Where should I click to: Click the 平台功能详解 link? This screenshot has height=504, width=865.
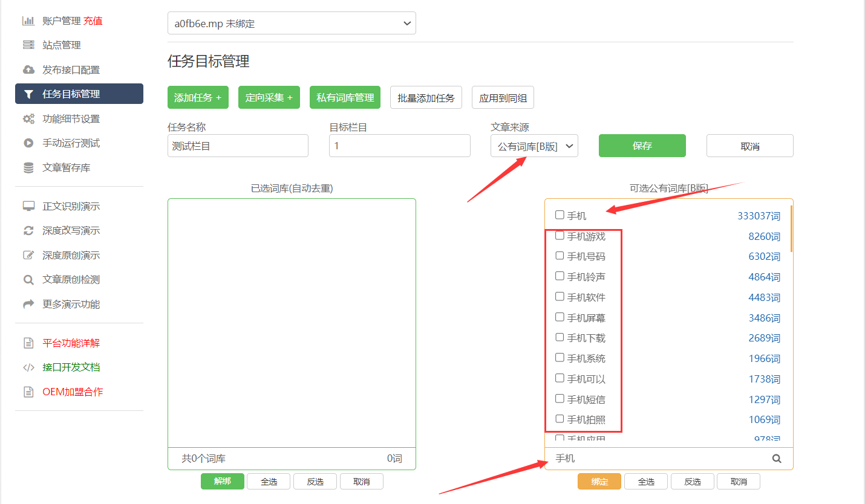pyautogui.click(x=71, y=343)
